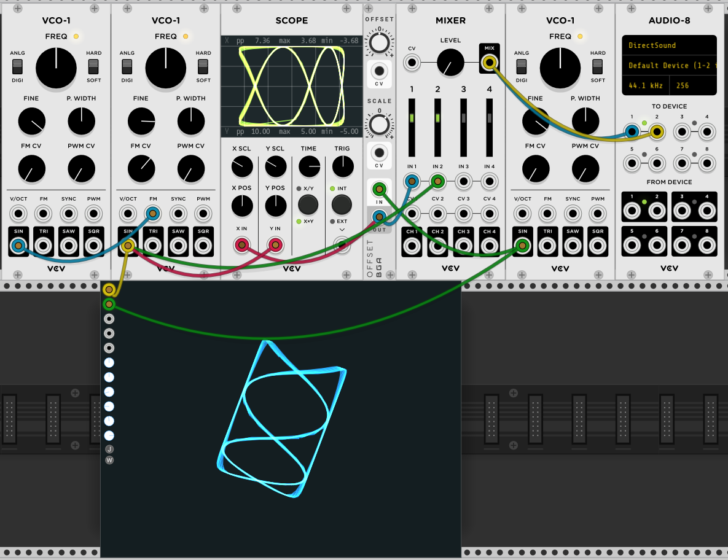Screen dimensions: 728x560
Task: Click the SAW output jack on VCO-1 beside AUDIO-8
Action: (x=573, y=246)
